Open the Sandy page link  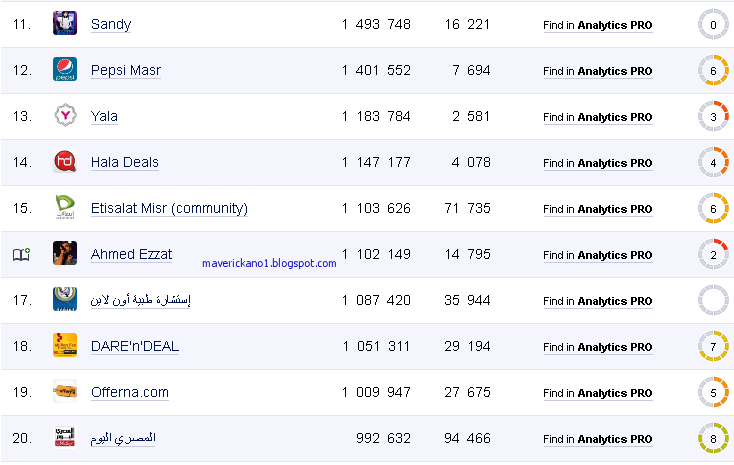click(111, 24)
